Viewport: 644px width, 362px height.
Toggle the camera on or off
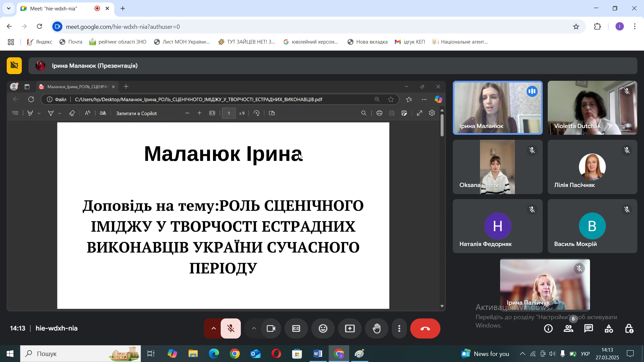tap(271, 328)
